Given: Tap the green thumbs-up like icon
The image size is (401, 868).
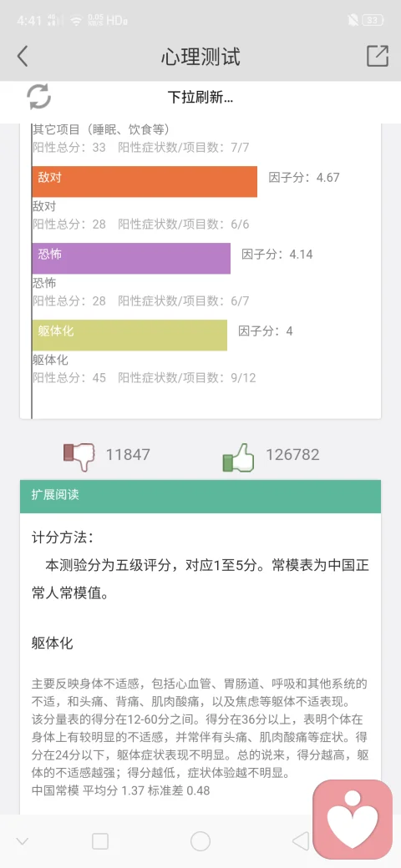Looking at the screenshot, I should tap(238, 457).
